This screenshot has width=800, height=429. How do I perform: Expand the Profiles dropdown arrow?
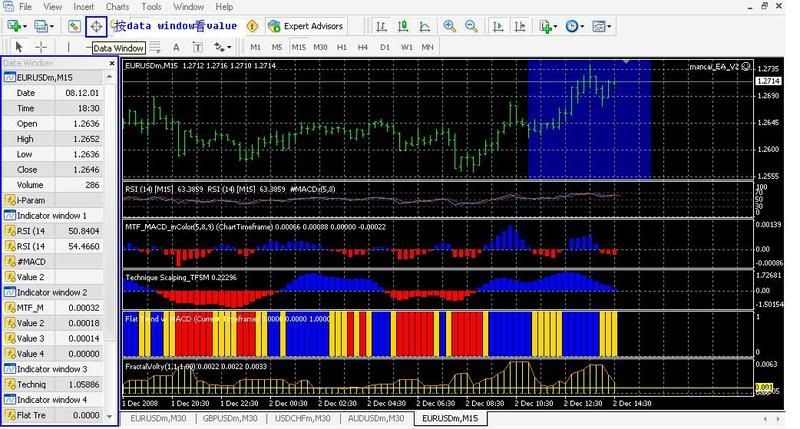point(52,27)
